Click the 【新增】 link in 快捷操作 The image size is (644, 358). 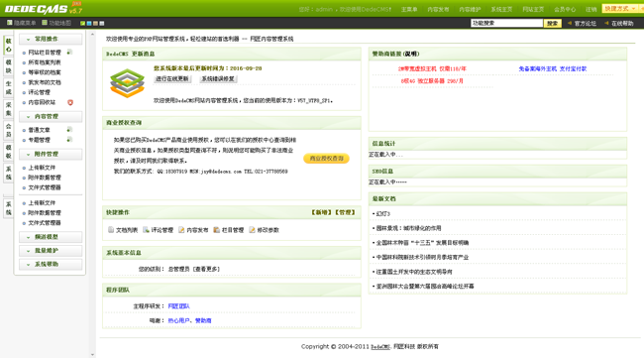tap(321, 212)
